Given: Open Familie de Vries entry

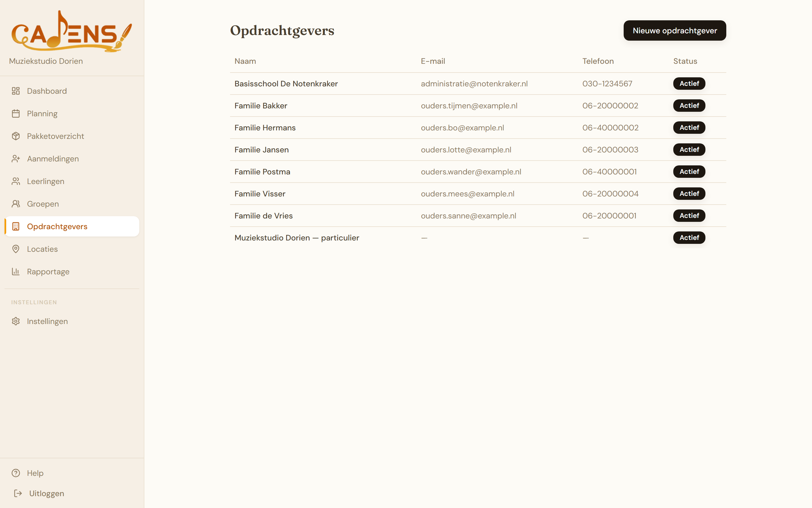Looking at the screenshot, I should click(478, 216).
